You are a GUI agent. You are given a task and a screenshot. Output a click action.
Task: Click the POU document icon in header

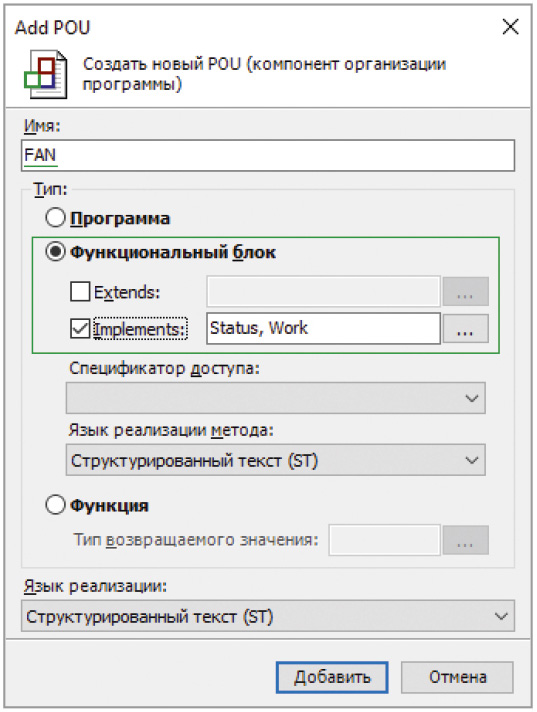pos(46,74)
